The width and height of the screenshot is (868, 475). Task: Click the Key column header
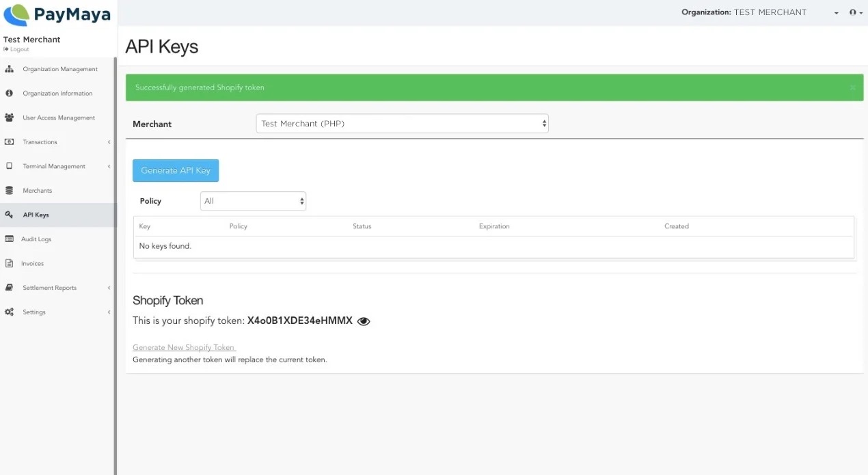tap(145, 226)
